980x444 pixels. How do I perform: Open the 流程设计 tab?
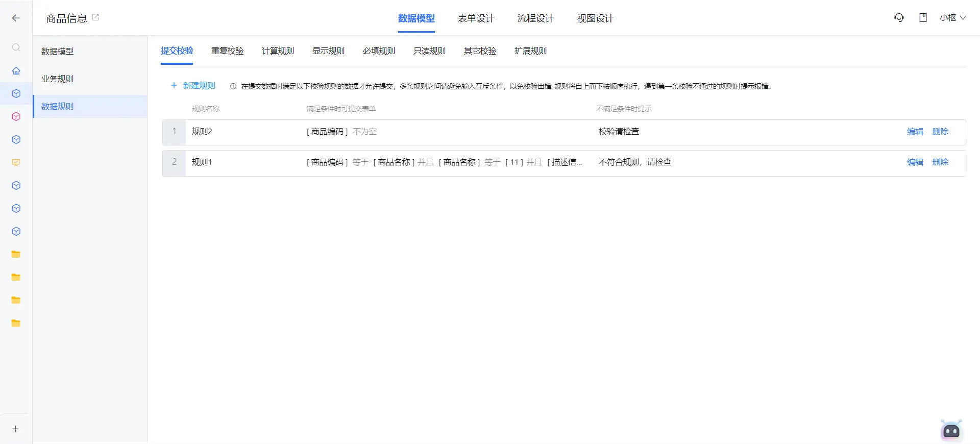pos(535,18)
